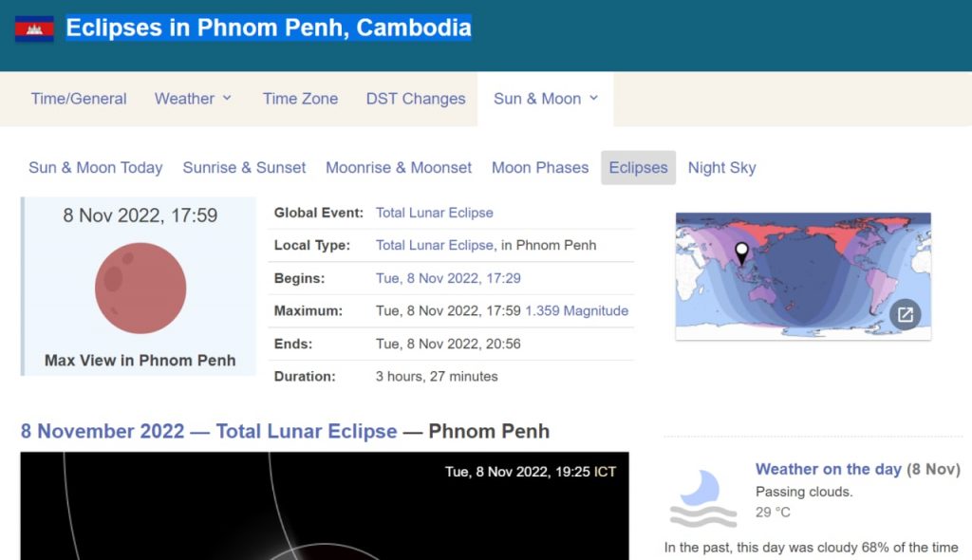
Task: Open the eclipse map expand icon
Action: tap(905, 314)
